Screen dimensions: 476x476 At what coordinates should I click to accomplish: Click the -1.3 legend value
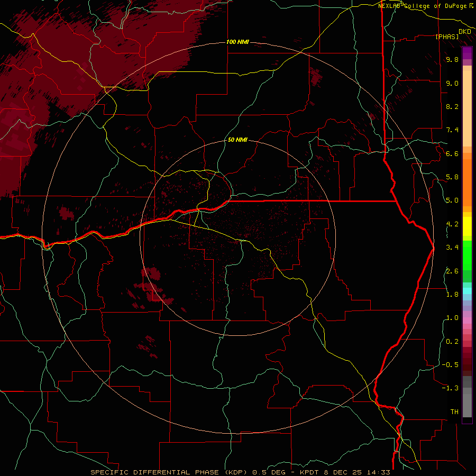click(x=450, y=388)
